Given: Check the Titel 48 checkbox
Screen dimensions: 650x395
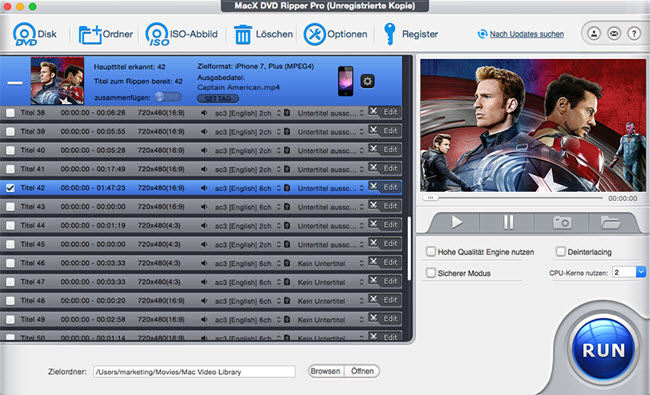Looking at the screenshot, I should (10, 300).
